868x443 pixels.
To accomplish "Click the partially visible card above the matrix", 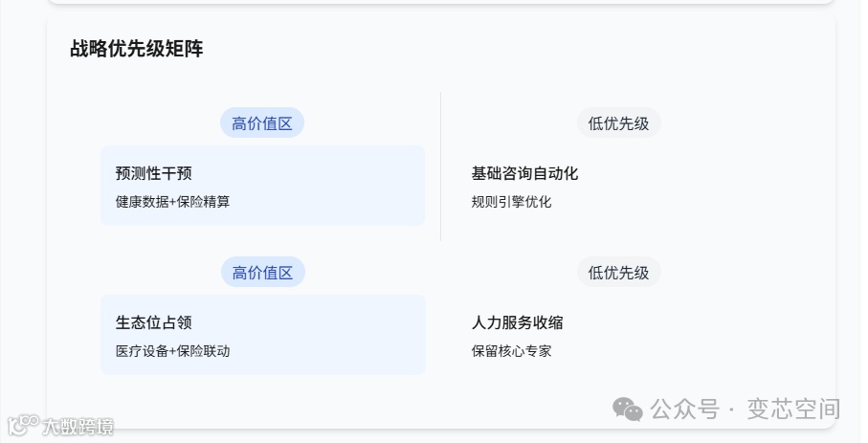I will (x=440, y=2).
